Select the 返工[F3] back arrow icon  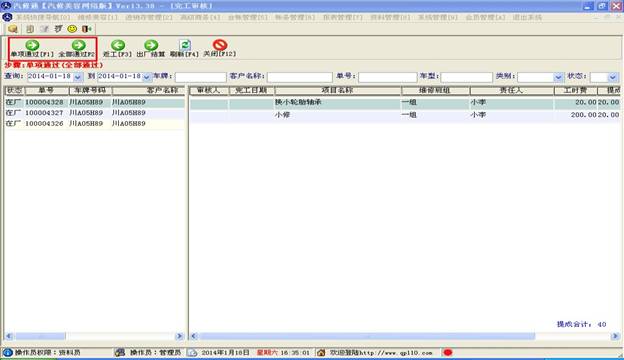(x=118, y=45)
